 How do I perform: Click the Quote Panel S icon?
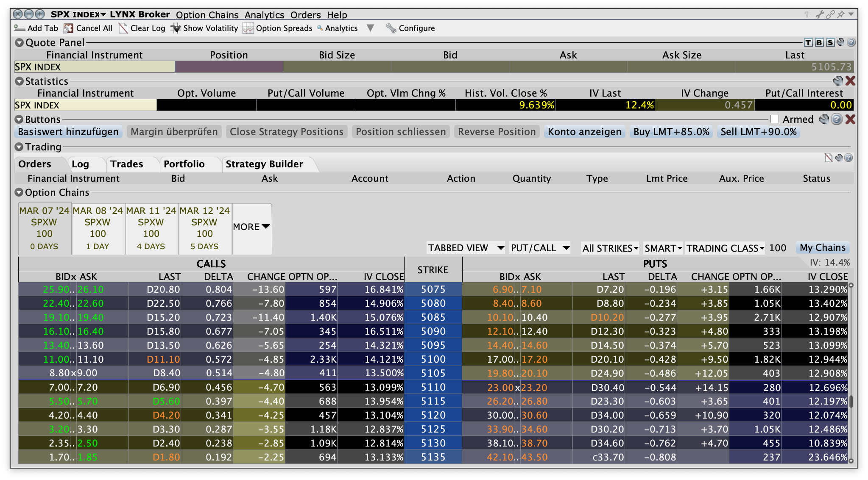[830, 42]
